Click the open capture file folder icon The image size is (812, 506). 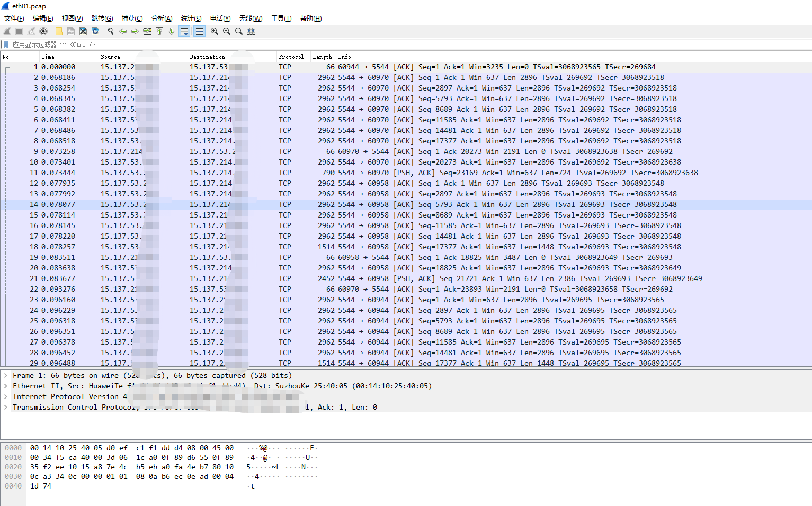[x=59, y=31]
